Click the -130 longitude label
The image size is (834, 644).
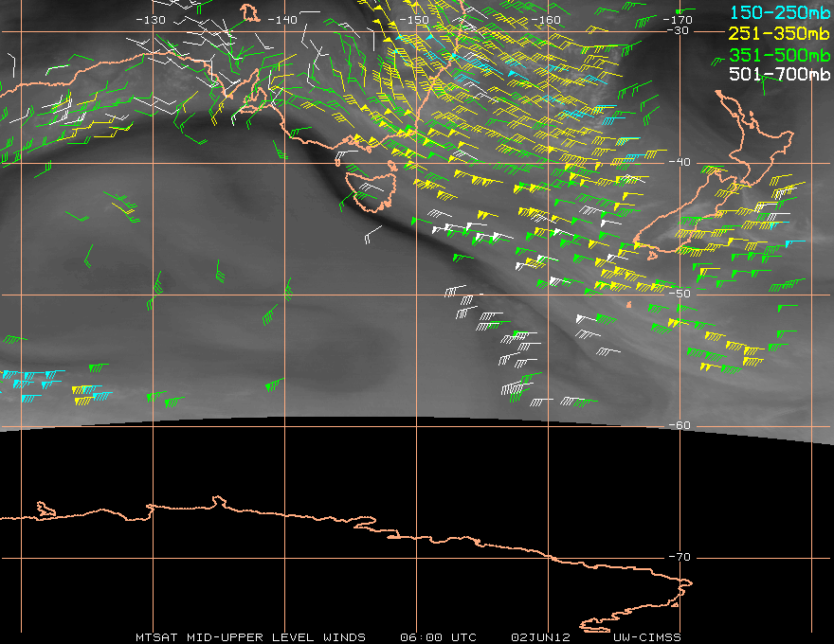pos(151,20)
